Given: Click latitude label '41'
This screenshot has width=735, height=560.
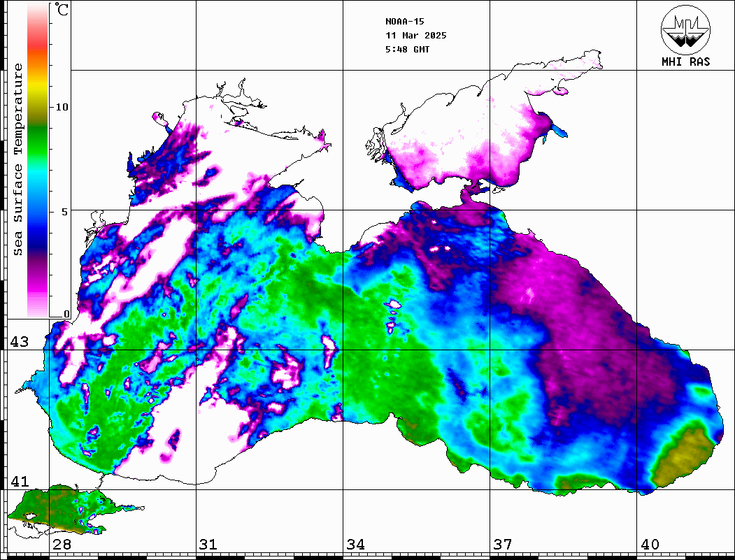Looking at the screenshot, I should (x=20, y=481).
